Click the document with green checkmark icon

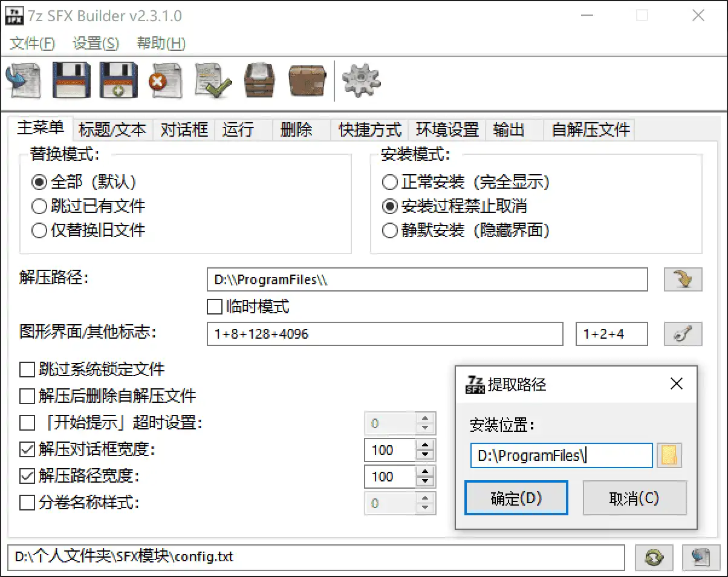[213, 80]
